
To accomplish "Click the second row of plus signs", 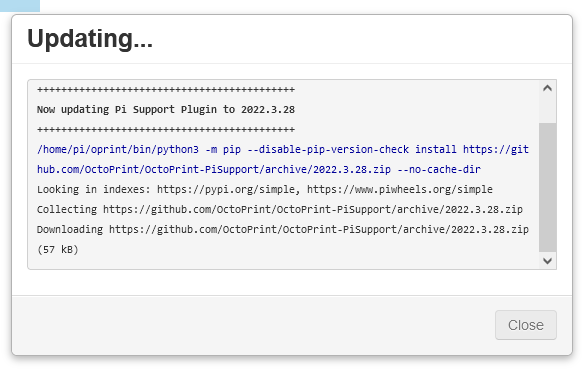I will (x=166, y=130).
